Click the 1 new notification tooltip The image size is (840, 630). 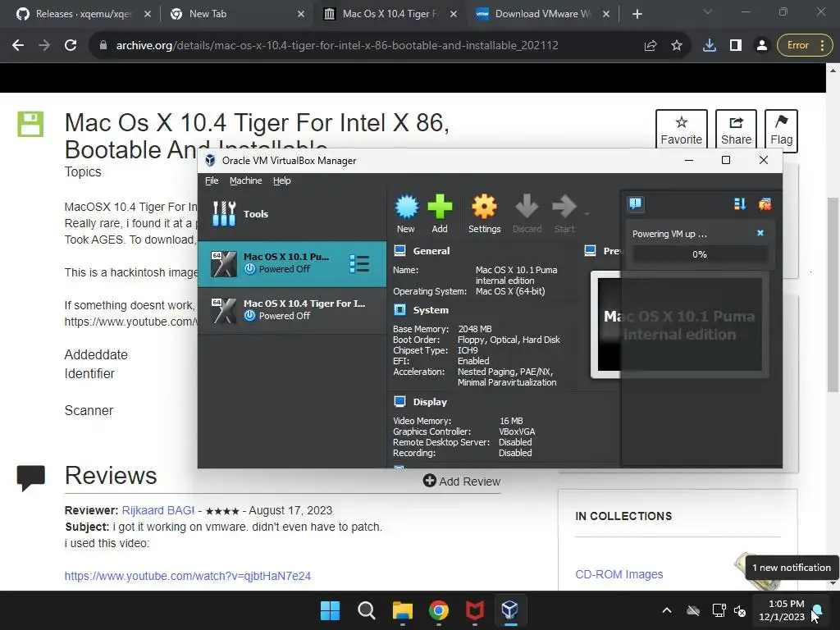[x=792, y=568]
